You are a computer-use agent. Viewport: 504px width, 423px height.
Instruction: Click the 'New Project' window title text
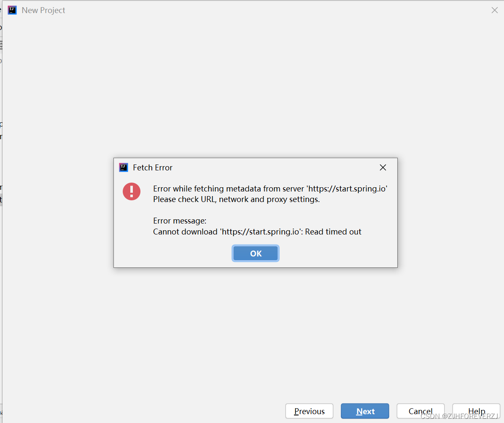click(x=43, y=10)
